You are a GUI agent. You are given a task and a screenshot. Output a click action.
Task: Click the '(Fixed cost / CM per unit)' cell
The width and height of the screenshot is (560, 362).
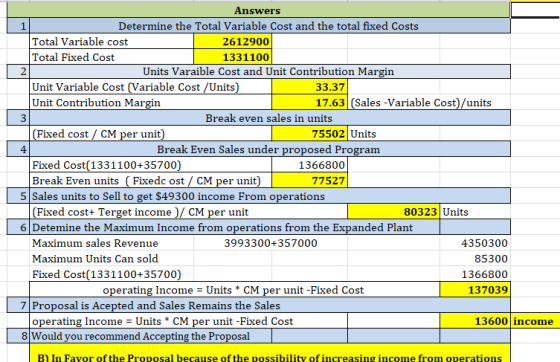[151, 134]
